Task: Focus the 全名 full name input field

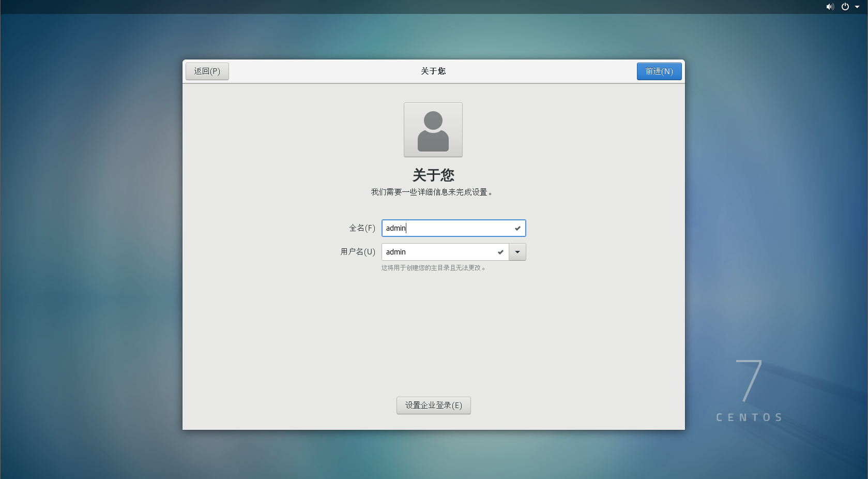Action: (x=447, y=228)
